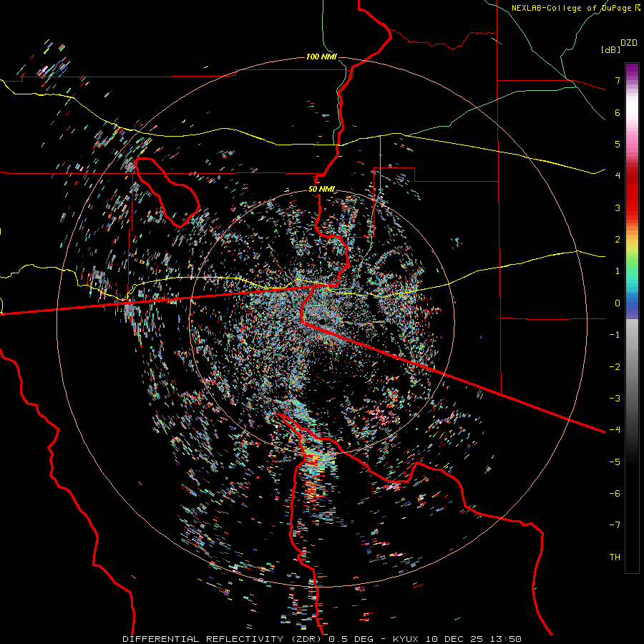Click the white-pink band of the color bar
The height and width of the screenshot is (644, 644).
tap(632, 117)
